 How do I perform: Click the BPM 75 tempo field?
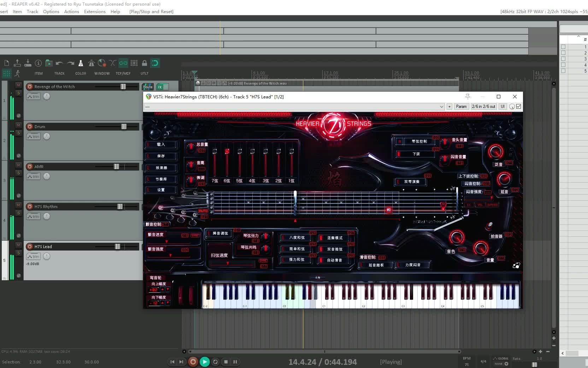point(467,364)
